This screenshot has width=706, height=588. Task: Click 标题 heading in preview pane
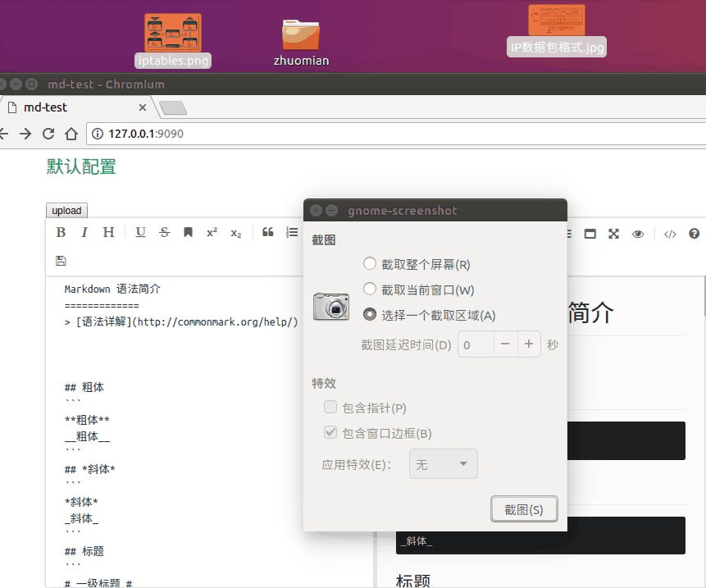point(413,581)
